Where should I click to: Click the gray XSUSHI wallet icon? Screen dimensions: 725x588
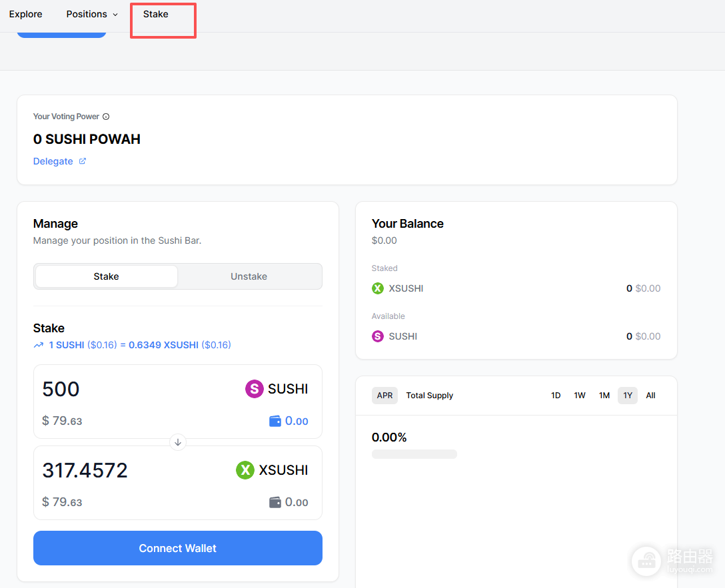click(275, 502)
